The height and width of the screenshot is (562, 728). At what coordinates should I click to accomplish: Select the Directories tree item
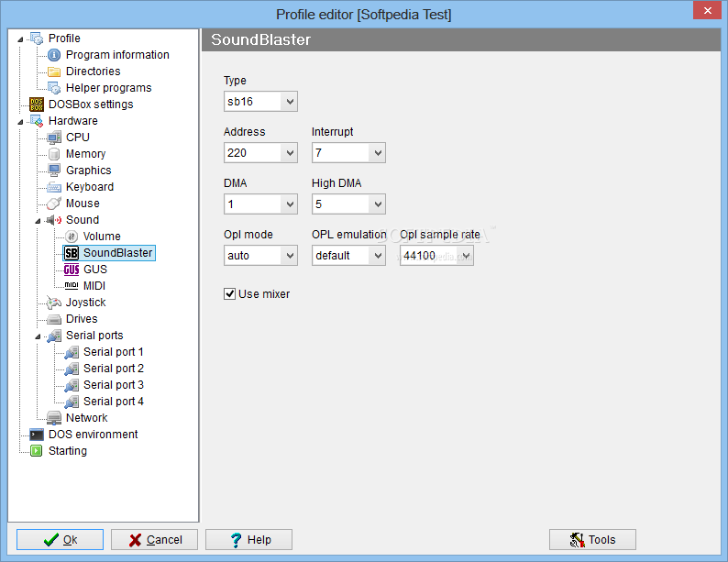click(93, 72)
